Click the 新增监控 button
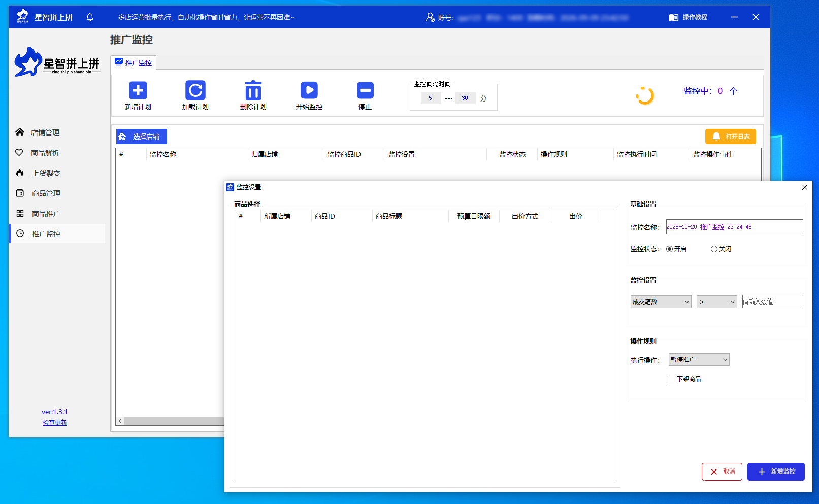This screenshot has width=819, height=504. click(776, 472)
